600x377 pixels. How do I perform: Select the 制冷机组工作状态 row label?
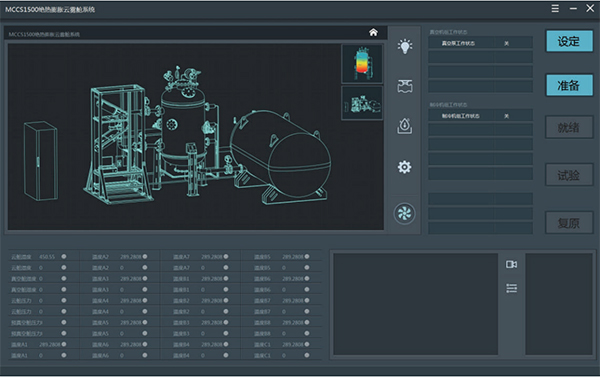460,116
